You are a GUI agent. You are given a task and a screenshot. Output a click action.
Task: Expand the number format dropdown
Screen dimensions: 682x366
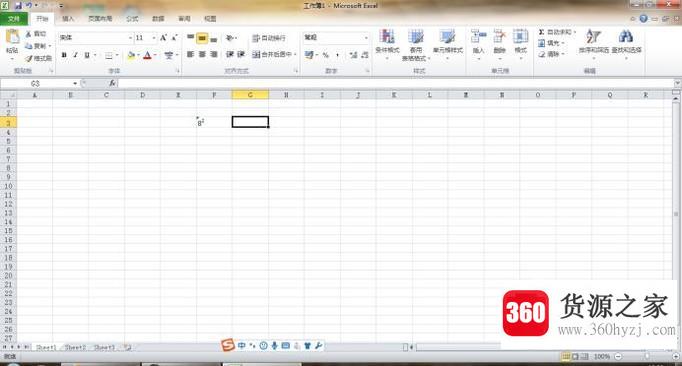coord(366,38)
